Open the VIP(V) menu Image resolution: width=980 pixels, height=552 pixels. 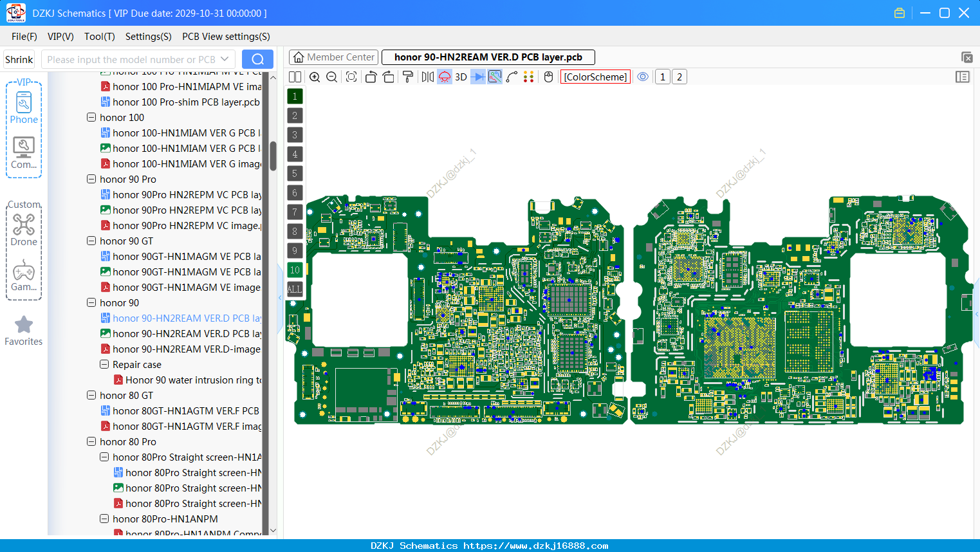click(60, 37)
